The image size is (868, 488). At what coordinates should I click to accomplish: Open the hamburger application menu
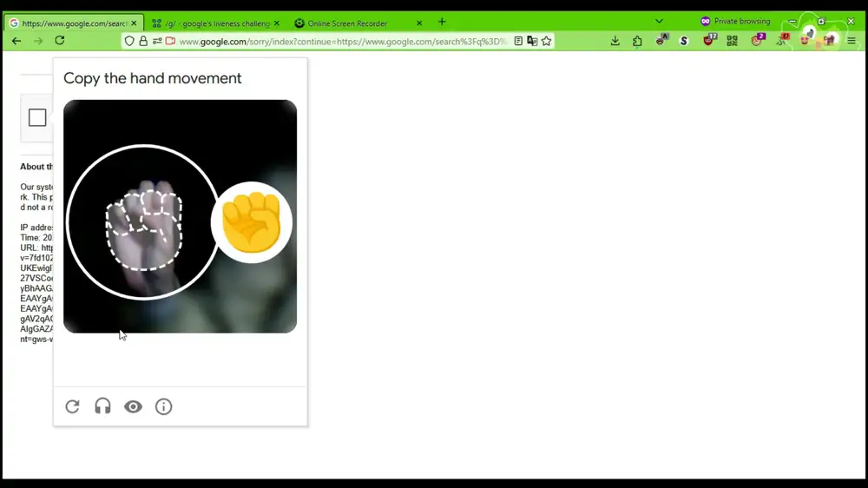852,41
